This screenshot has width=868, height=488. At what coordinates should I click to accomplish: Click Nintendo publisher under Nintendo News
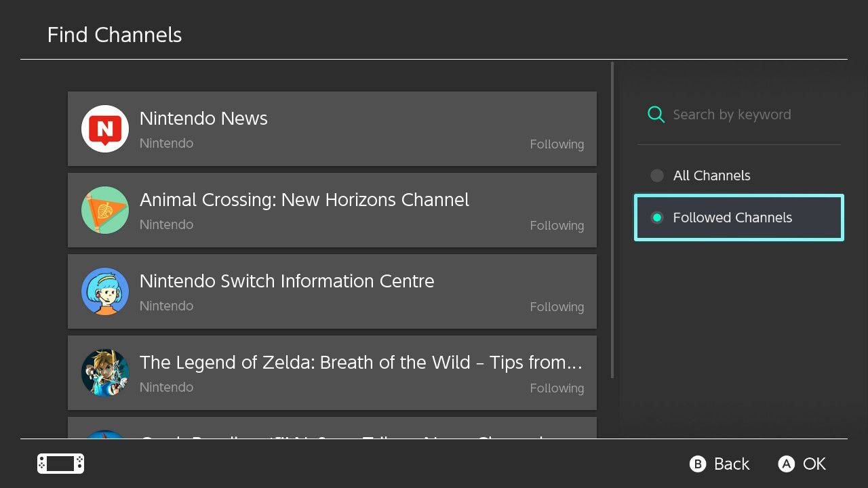(x=166, y=143)
